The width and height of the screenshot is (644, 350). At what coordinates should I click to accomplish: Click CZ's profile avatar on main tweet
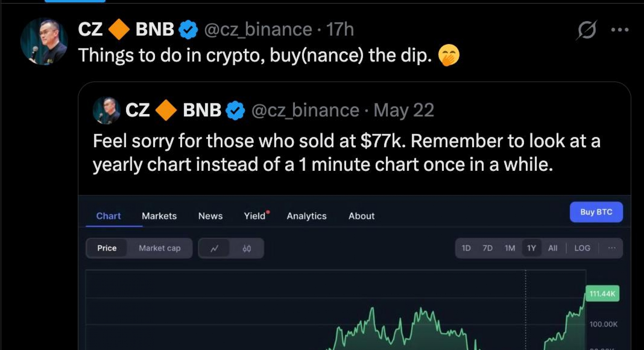coord(44,42)
